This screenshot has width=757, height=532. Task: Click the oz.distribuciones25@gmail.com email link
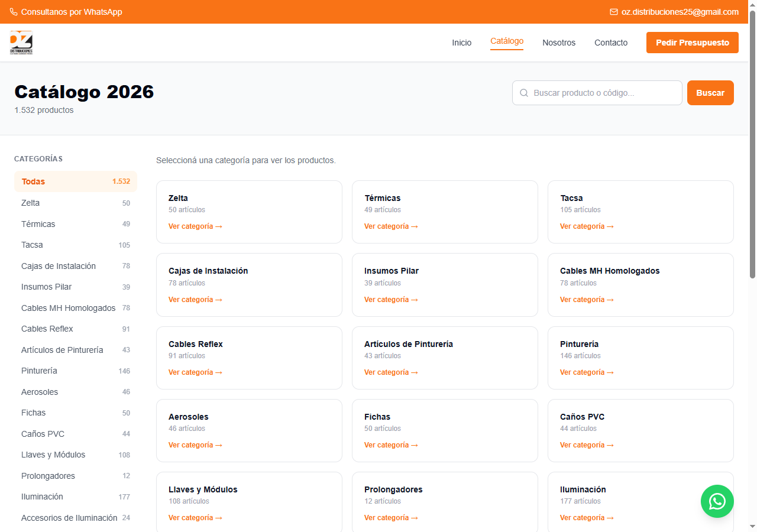(674, 12)
